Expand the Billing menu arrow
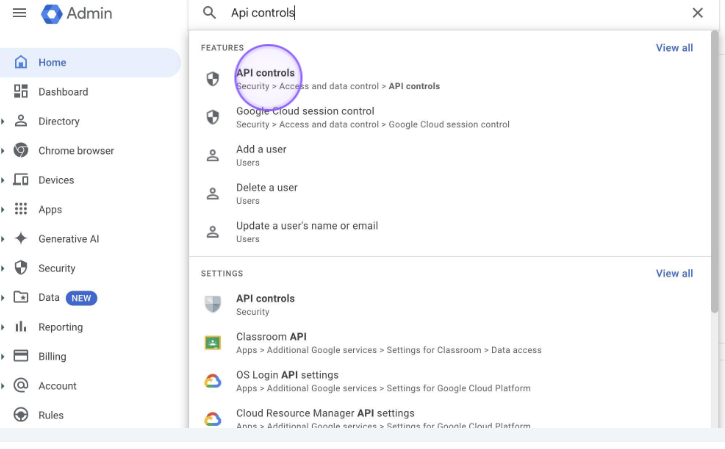The height and width of the screenshot is (449, 725). click(3, 356)
